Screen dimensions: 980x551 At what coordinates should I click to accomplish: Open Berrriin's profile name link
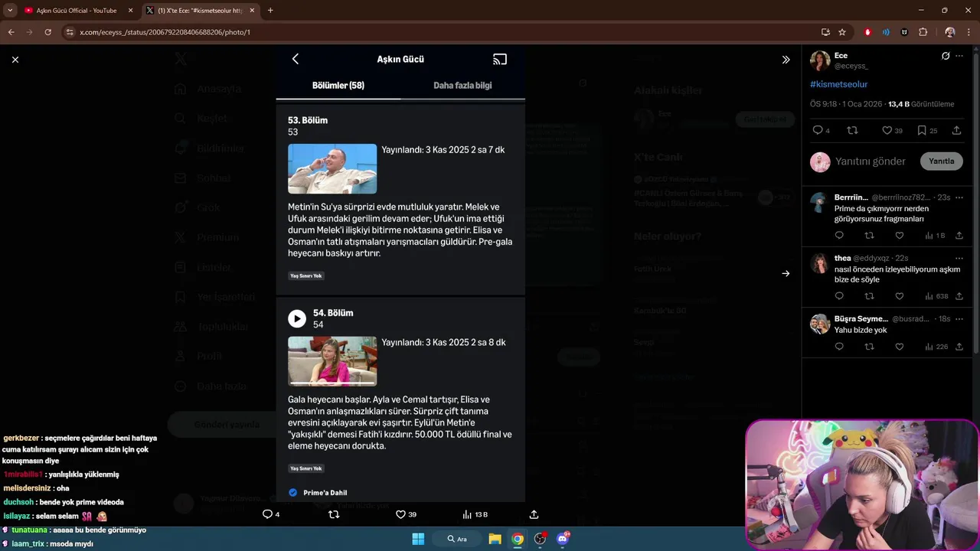(851, 197)
